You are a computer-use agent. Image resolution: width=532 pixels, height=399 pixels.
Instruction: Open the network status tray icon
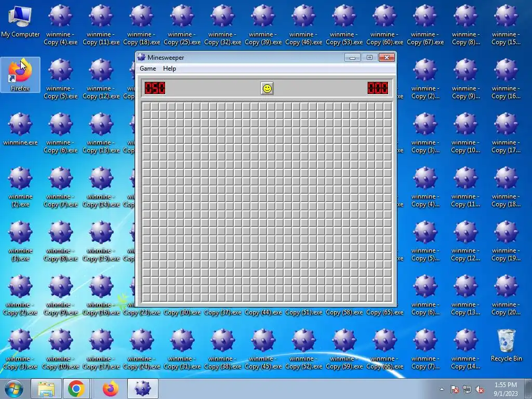(467, 390)
